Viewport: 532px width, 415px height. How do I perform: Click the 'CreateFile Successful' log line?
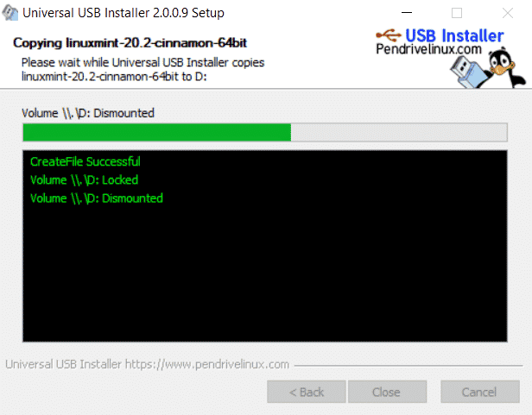tap(85, 161)
